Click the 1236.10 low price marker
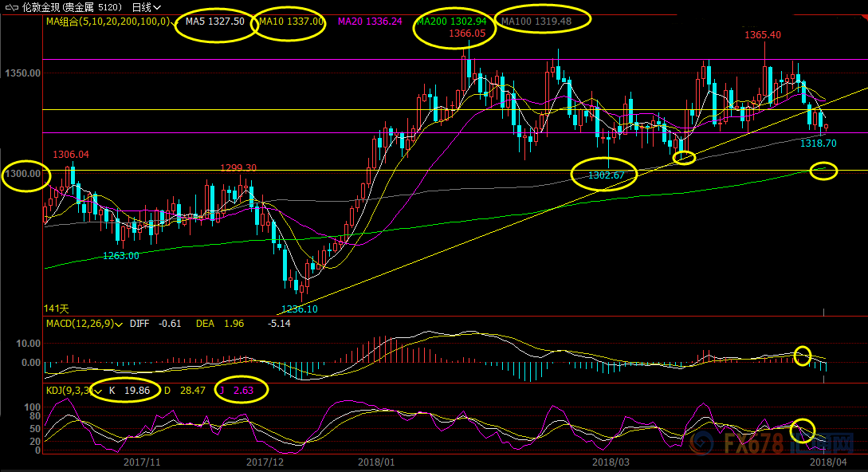This screenshot has height=472, width=868. [x=299, y=309]
